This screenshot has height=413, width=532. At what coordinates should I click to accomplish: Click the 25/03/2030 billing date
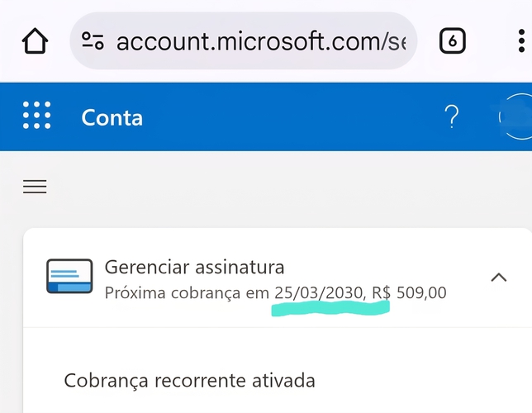pyautogui.click(x=318, y=292)
